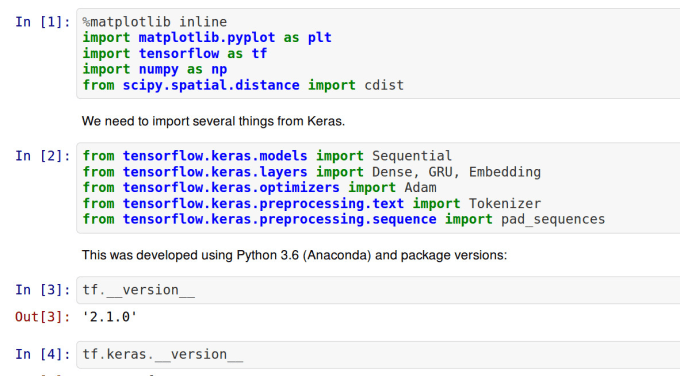Viewport: 680px width, 376px height.
Task: Select the tf.keras.__version__ code cell
Action: pyautogui.click(x=378, y=354)
